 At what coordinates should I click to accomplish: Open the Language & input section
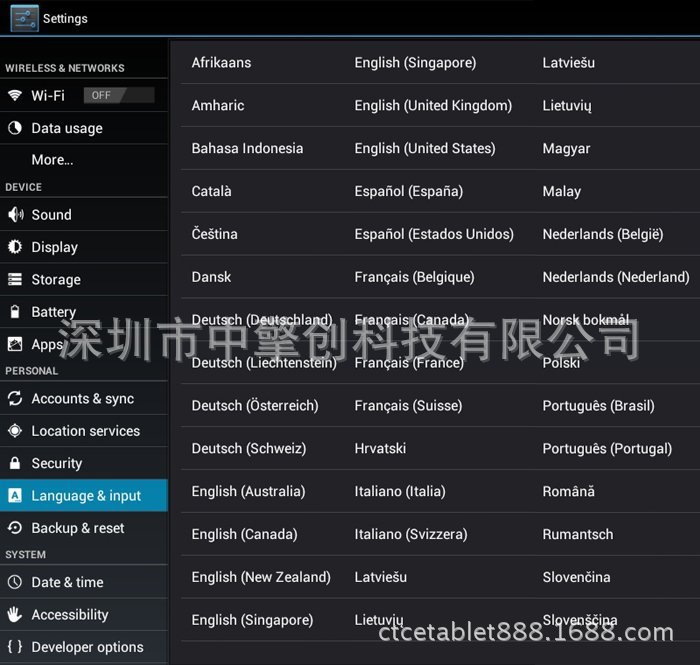pos(86,496)
